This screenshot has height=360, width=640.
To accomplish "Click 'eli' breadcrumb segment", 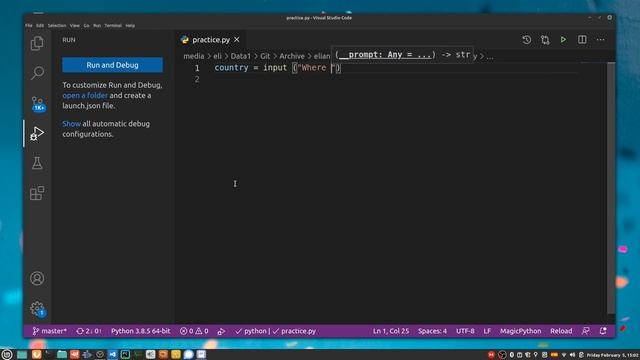I will pos(217,56).
